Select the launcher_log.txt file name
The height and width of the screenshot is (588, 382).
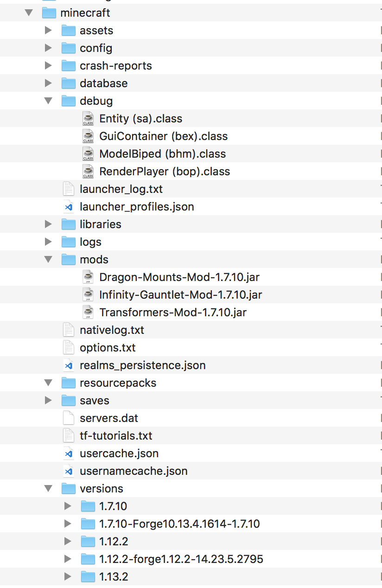[121, 189]
